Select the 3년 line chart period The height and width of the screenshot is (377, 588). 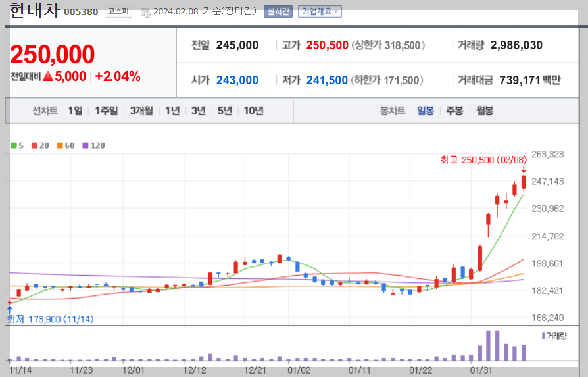199,111
